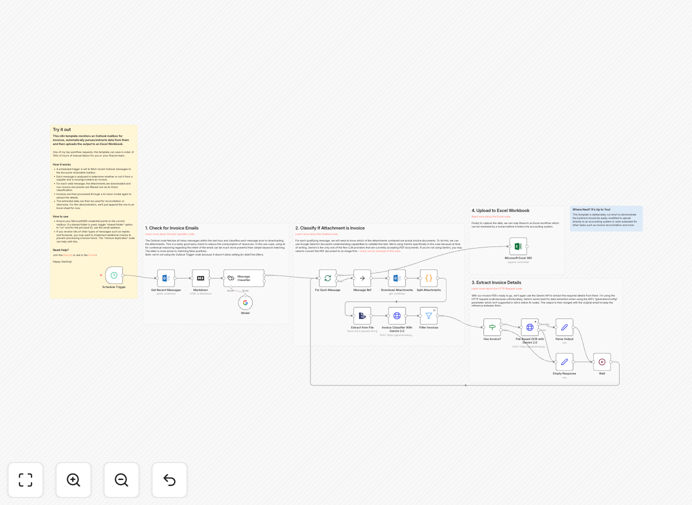Select the Google Gemini Model sub-node

[x=245, y=303]
